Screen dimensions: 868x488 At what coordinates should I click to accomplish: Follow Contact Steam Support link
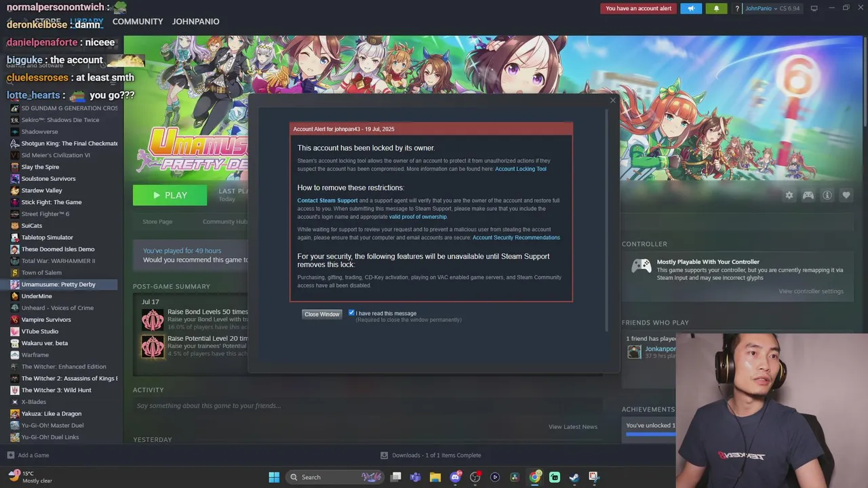pos(328,201)
